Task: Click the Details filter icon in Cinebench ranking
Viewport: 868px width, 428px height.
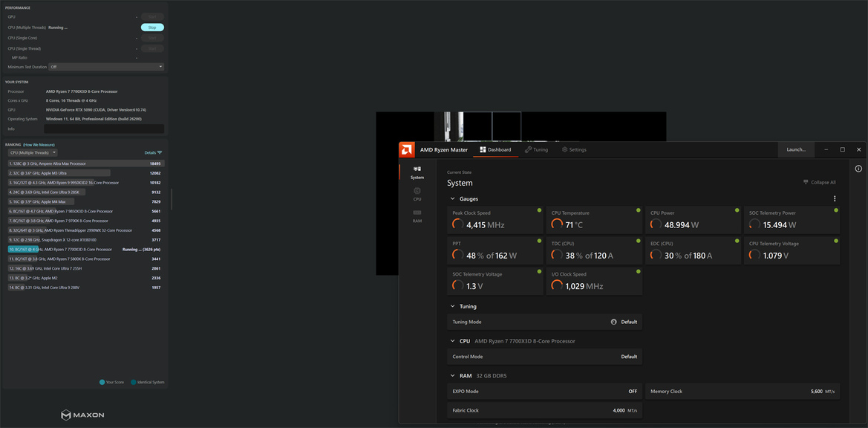Action: (160, 152)
